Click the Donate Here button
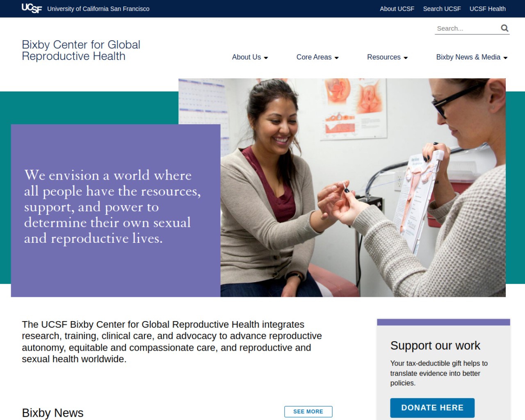Viewport: 525px width, 420px height. pos(432,408)
